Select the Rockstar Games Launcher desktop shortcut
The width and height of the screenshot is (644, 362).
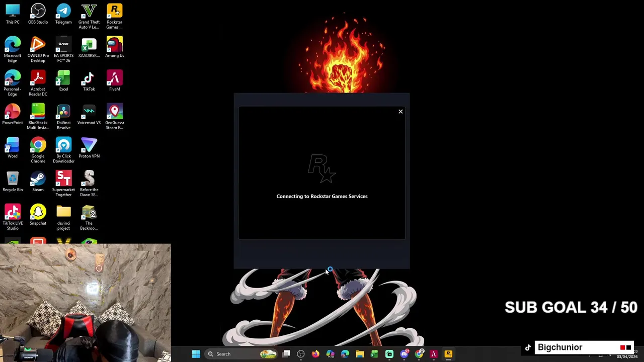tap(114, 17)
